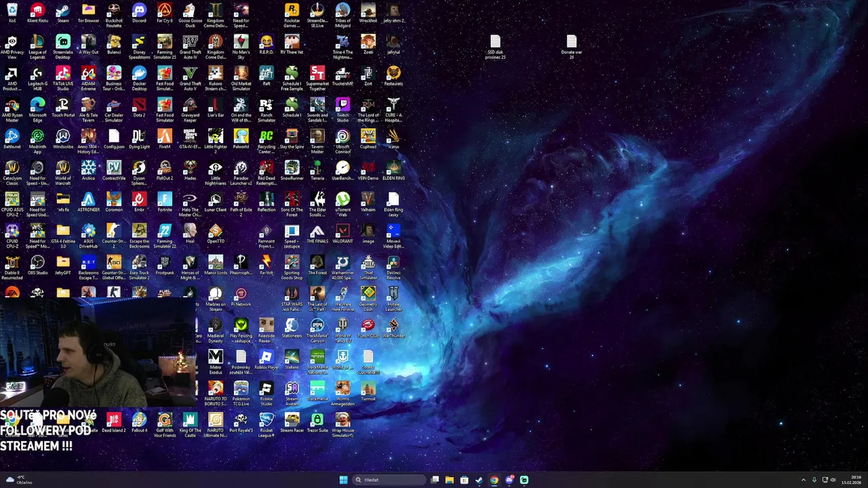Screen dimensions: 868x488
Task: Open the FiveM shortcut
Action: pos(165,138)
